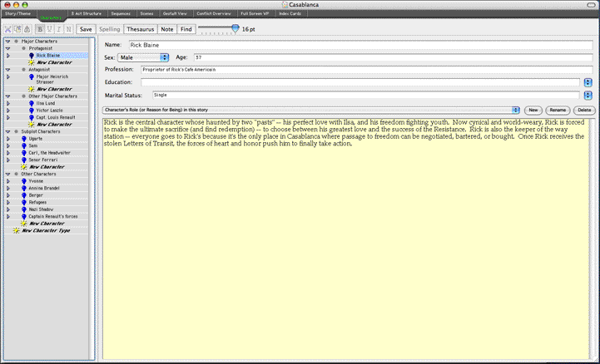
Task: Toggle Italic text formatting
Action: coord(59,29)
